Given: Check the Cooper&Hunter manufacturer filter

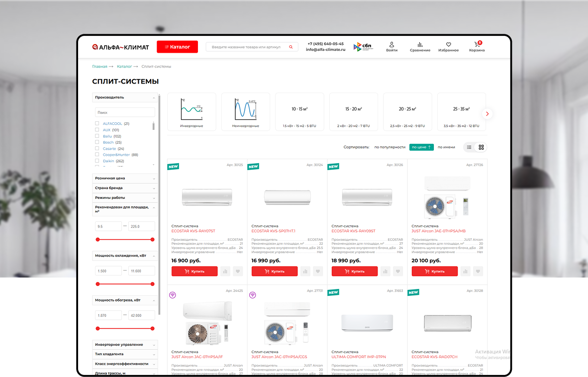Looking at the screenshot, I should click(x=97, y=154).
